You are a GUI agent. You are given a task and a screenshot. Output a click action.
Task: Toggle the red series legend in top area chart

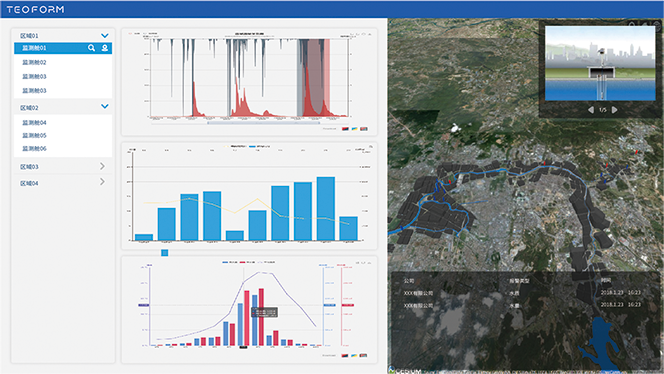(x=134, y=33)
